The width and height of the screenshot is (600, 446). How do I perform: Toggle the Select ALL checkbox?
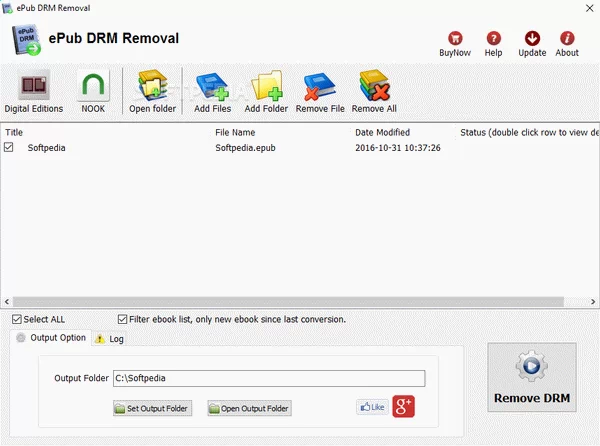(18, 320)
